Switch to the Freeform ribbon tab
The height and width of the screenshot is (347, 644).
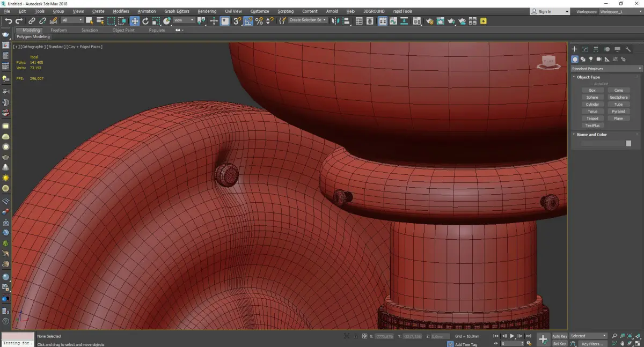click(x=58, y=30)
